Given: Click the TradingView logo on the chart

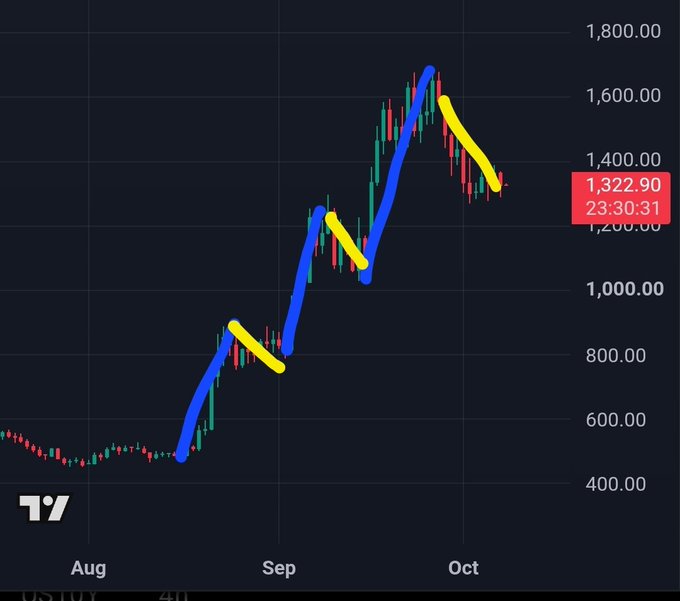Looking at the screenshot, I should [x=44, y=508].
